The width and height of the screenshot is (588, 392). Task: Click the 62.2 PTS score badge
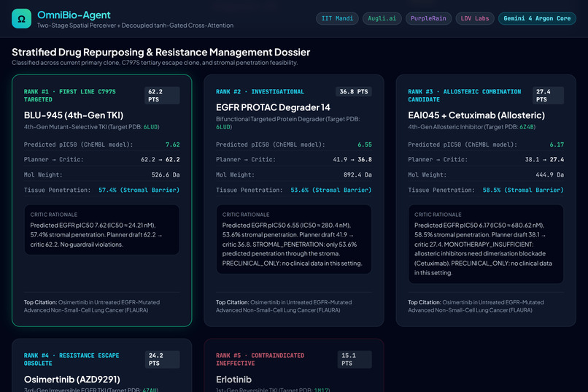(x=162, y=96)
